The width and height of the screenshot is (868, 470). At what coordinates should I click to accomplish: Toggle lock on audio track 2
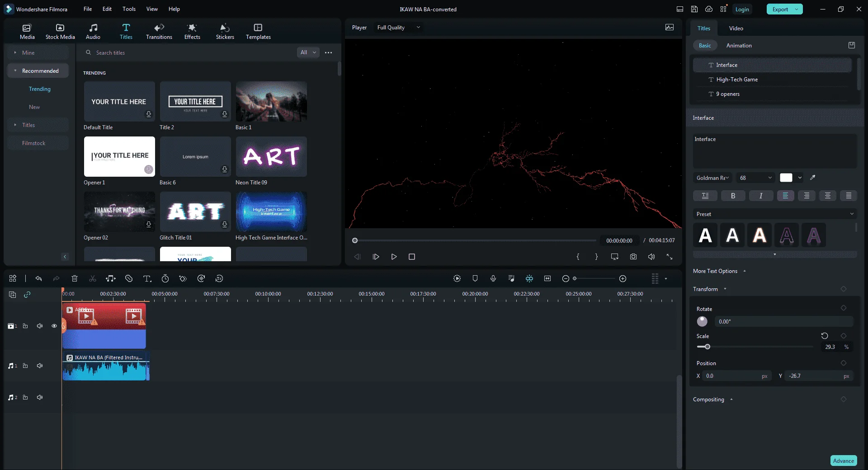pyautogui.click(x=25, y=397)
